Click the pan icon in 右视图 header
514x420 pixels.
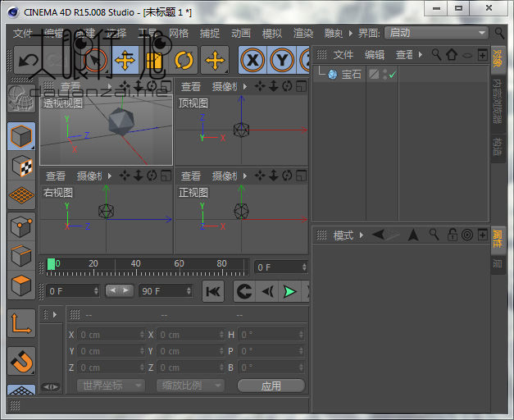point(125,176)
